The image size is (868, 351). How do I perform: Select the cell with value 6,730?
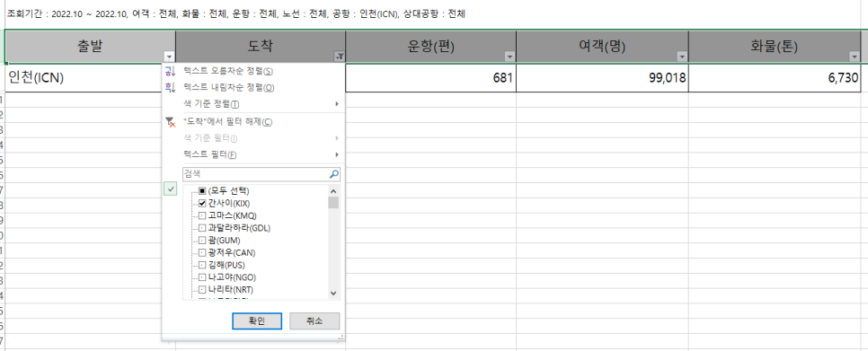point(775,78)
